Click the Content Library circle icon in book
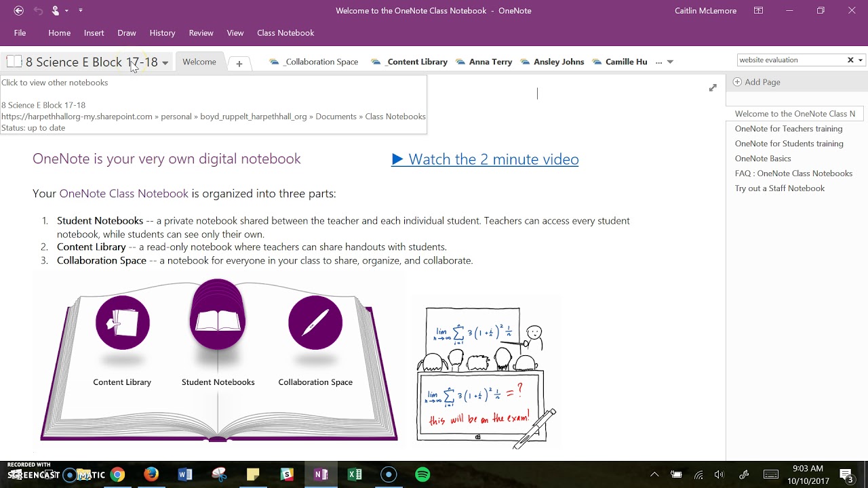Viewport: 868px width, 488px height. pos(123,323)
